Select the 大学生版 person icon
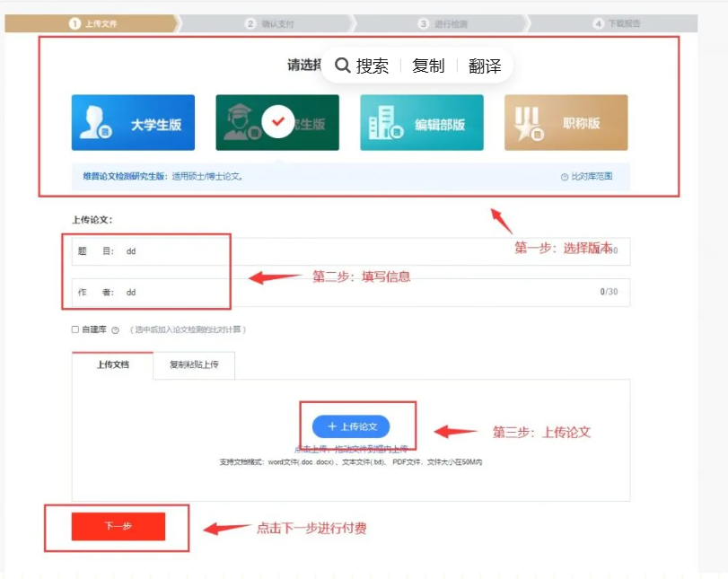This screenshot has height=579, width=728. [96, 123]
